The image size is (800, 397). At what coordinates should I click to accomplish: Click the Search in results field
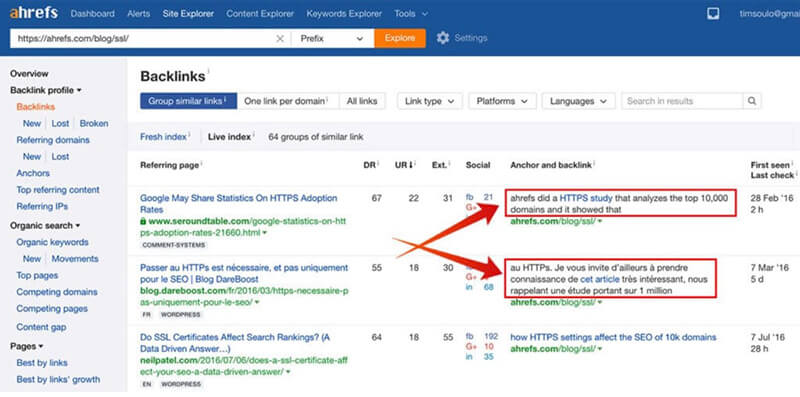[682, 101]
